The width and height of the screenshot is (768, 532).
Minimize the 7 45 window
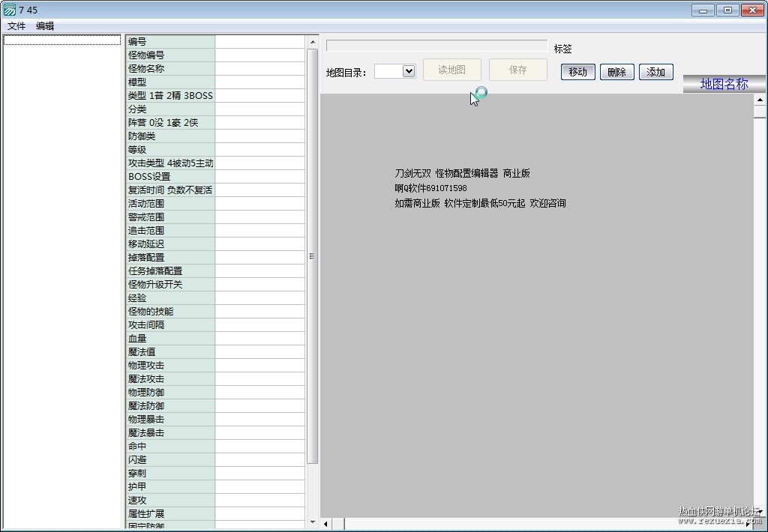[x=703, y=10]
